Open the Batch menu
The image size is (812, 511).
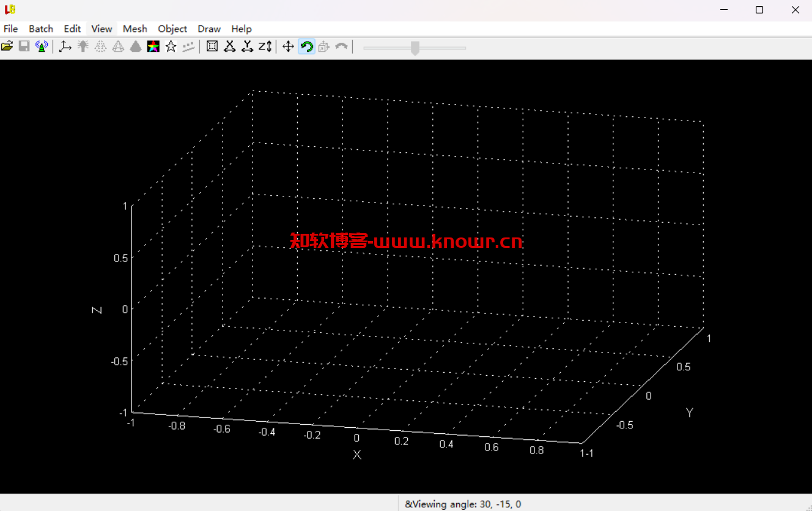pyautogui.click(x=41, y=29)
